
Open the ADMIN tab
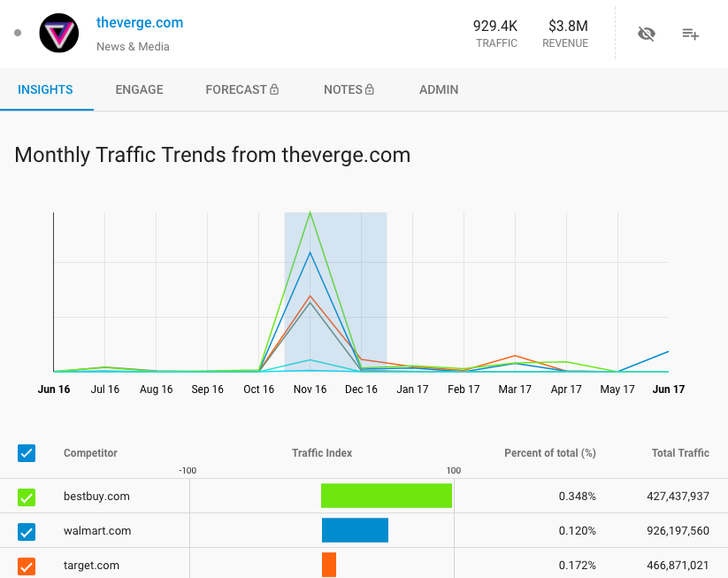[439, 89]
